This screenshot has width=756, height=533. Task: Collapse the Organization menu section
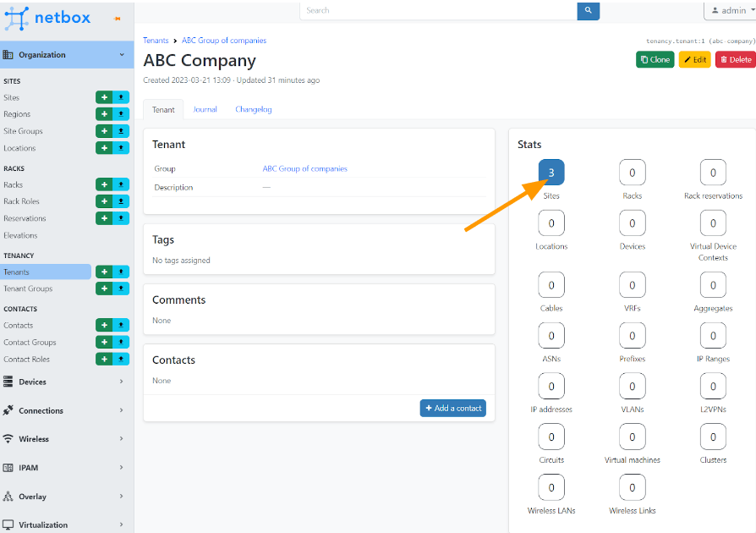pos(67,55)
